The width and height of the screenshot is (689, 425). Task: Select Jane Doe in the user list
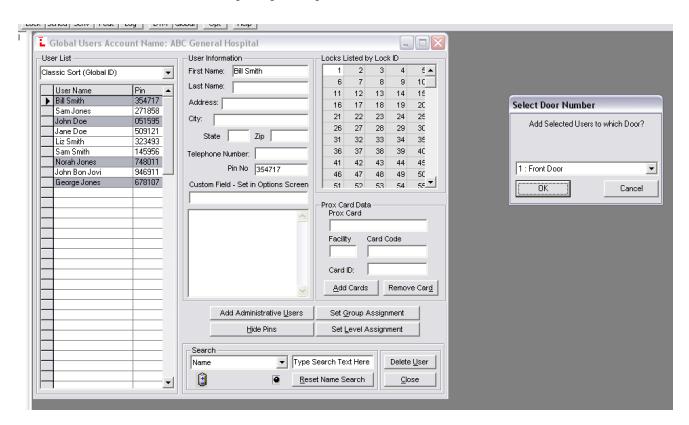click(93, 131)
